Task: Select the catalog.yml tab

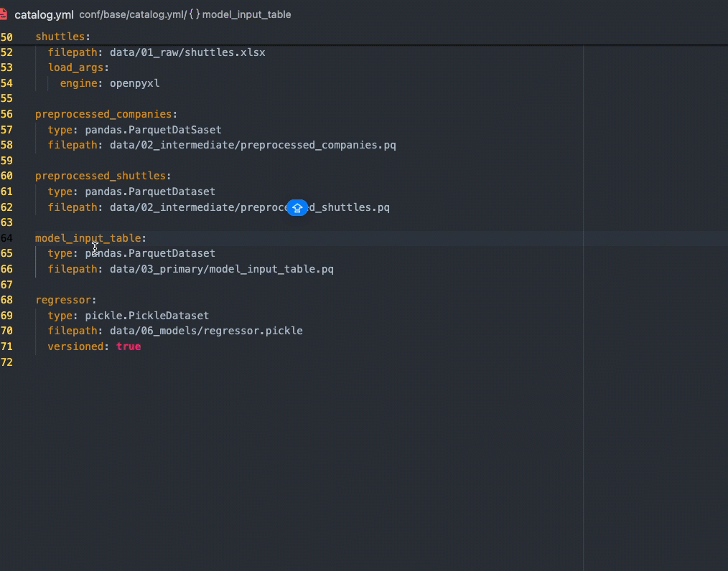Action: (x=44, y=14)
